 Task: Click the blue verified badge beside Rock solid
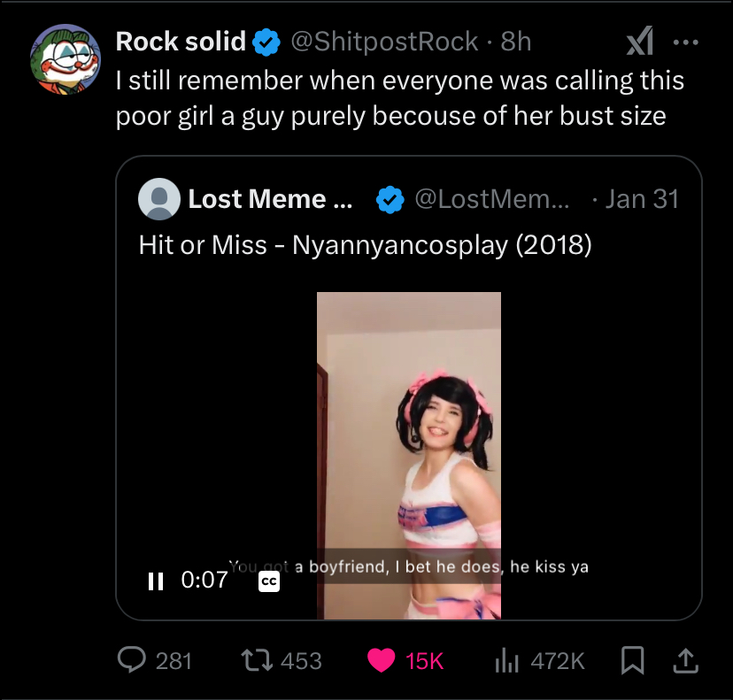pyautogui.click(x=267, y=42)
